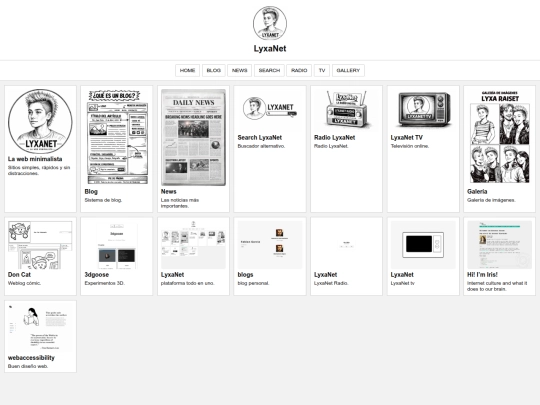The image size is (540, 405).
Task: Open the Blog card title
Action: (x=91, y=191)
